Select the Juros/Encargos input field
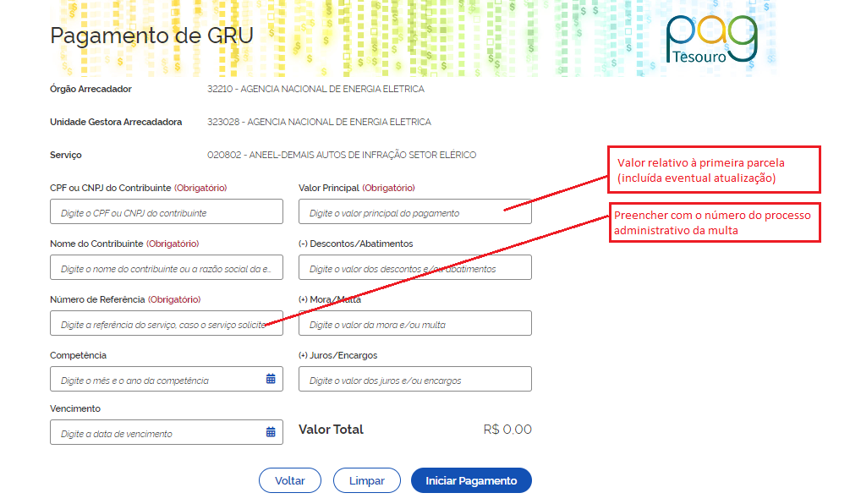The width and height of the screenshot is (861, 504). (414, 380)
